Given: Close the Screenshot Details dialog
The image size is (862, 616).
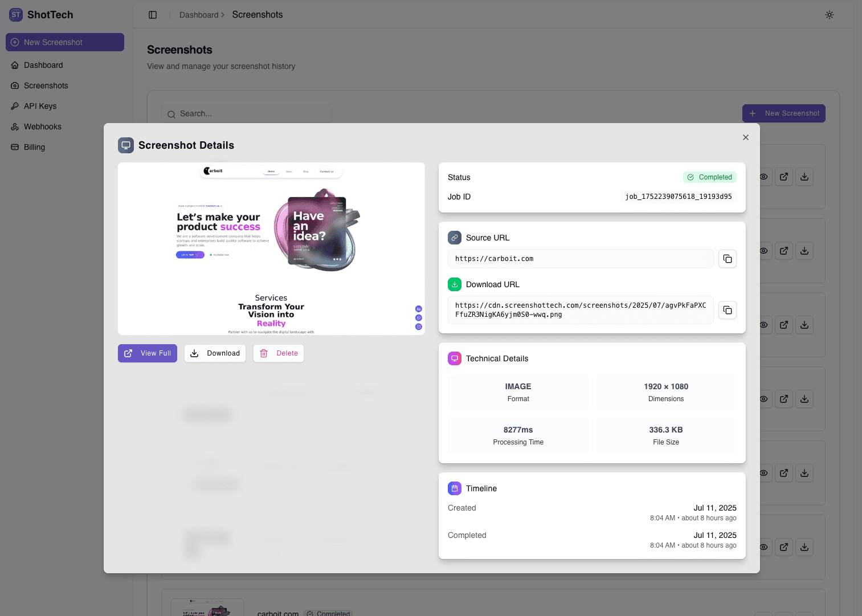Looking at the screenshot, I should [746, 137].
